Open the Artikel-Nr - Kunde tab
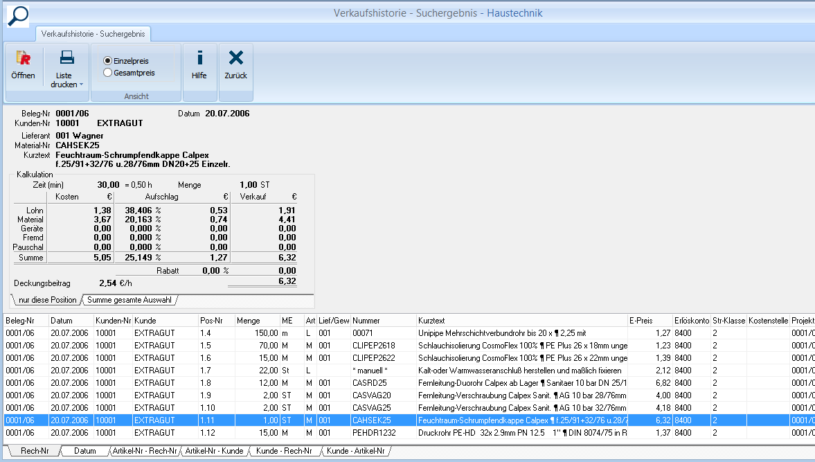The width and height of the screenshot is (815, 462). [x=214, y=451]
